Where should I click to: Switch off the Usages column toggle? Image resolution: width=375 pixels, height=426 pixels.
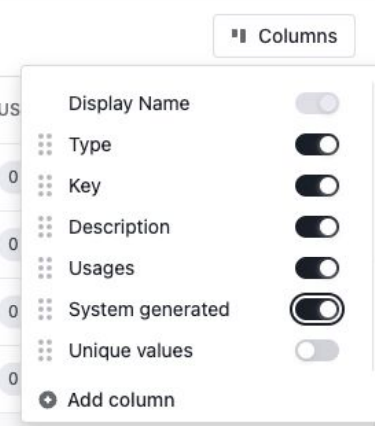317,268
